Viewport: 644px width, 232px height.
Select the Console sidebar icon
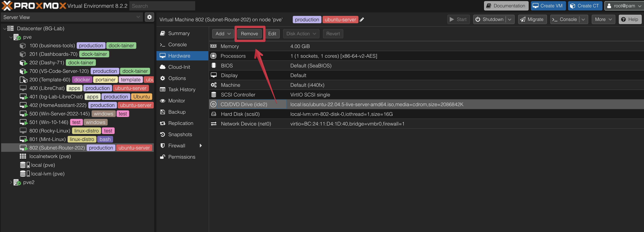pyautogui.click(x=163, y=45)
